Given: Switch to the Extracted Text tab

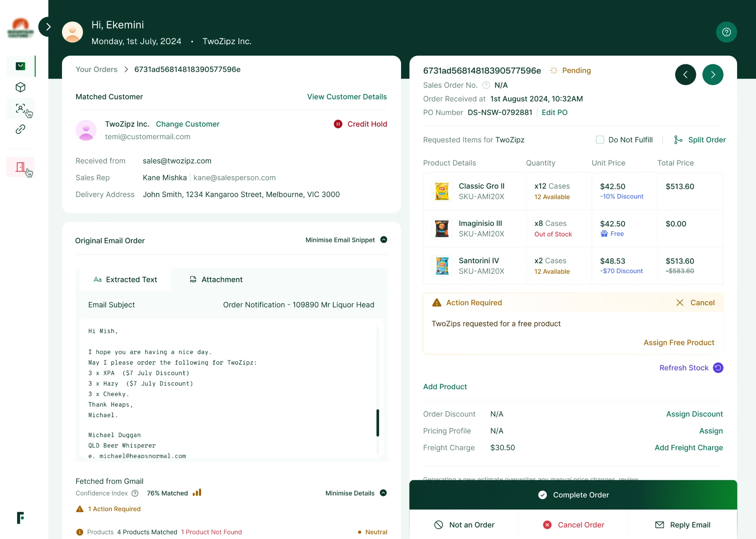Looking at the screenshot, I should (x=125, y=280).
